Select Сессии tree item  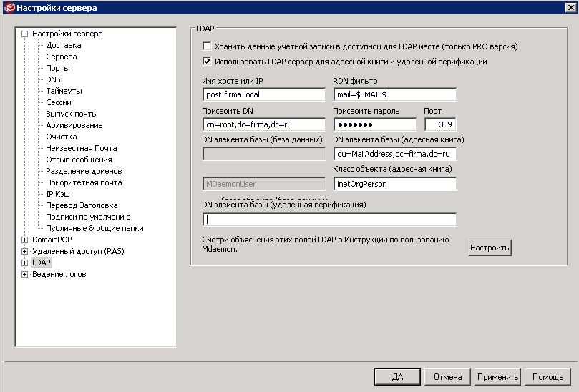pyautogui.click(x=59, y=102)
